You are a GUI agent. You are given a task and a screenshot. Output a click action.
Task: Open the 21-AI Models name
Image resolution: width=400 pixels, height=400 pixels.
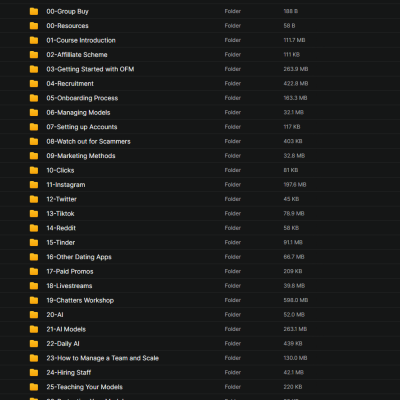click(x=66, y=329)
